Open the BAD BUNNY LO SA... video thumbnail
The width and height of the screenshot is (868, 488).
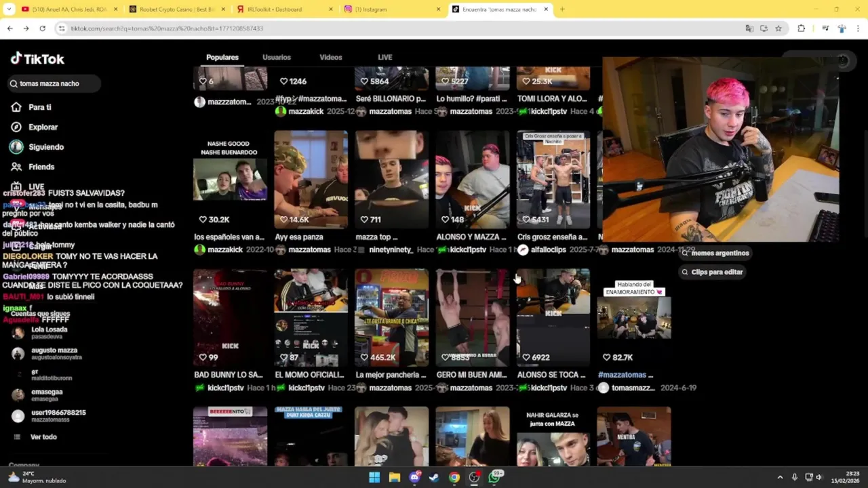coord(230,318)
